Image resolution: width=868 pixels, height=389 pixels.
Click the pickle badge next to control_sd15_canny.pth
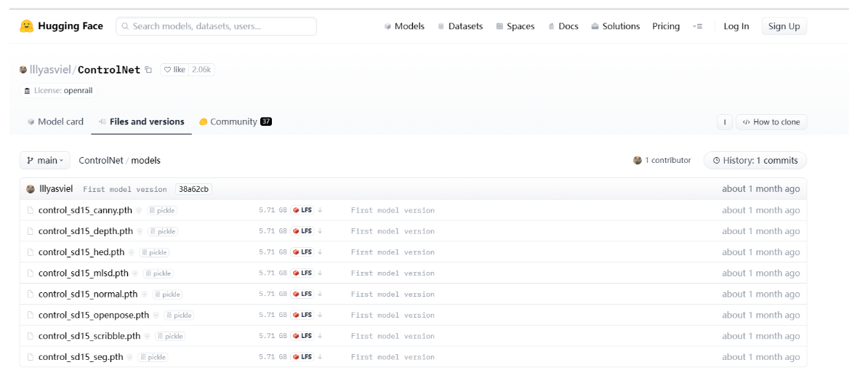coord(161,210)
